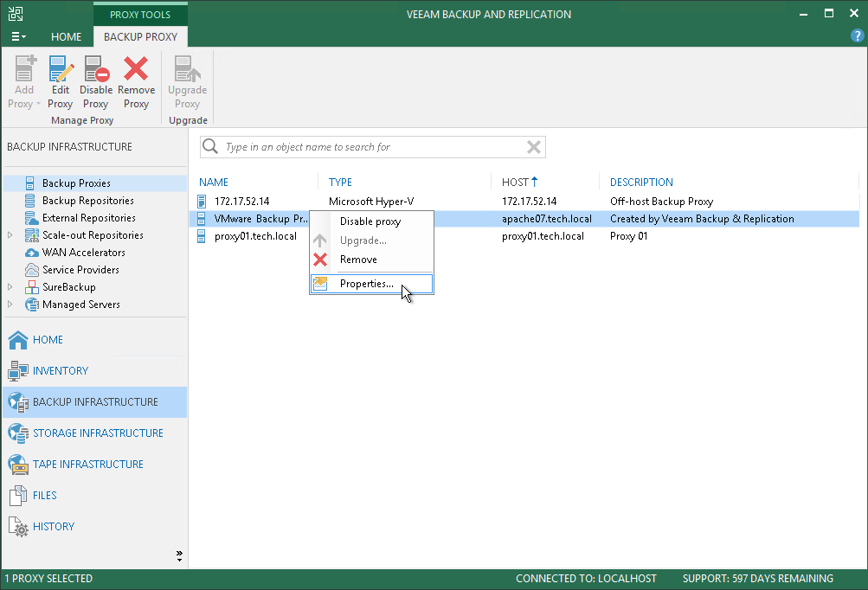The width and height of the screenshot is (868, 590).
Task: Sort the list by DESCRIPTION column
Action: [641, 182]
